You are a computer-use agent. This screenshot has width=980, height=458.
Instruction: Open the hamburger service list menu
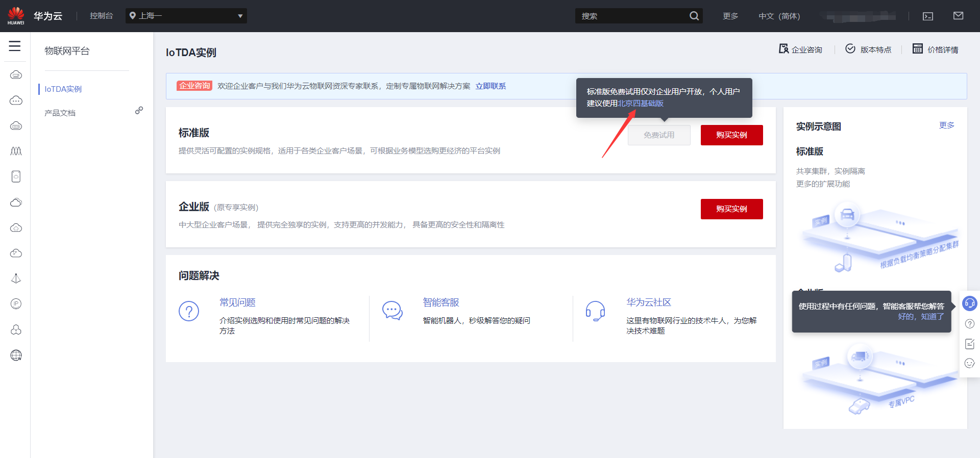pyautogui.click(x=15, y=46)
